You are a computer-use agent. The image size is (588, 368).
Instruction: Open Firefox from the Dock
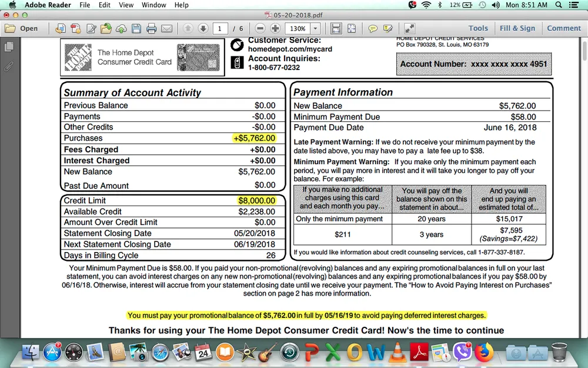(x=484, y=352)
